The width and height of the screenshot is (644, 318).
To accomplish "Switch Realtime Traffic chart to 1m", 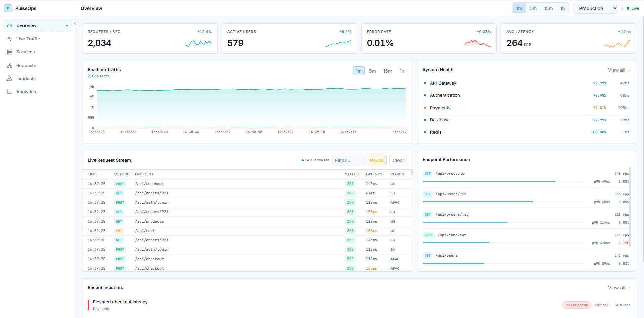I will click(359, 71).
